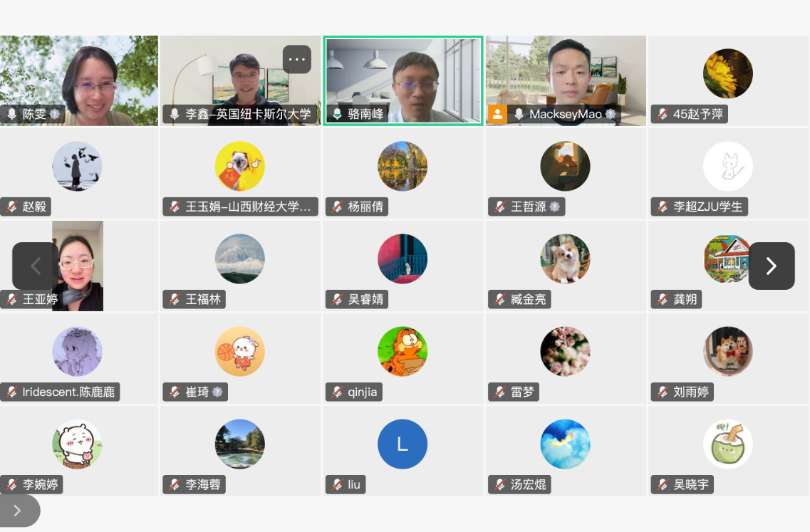Select the sunflower avatar of 45赵予萍
The image size is (810, 532).
coord(728,73)
